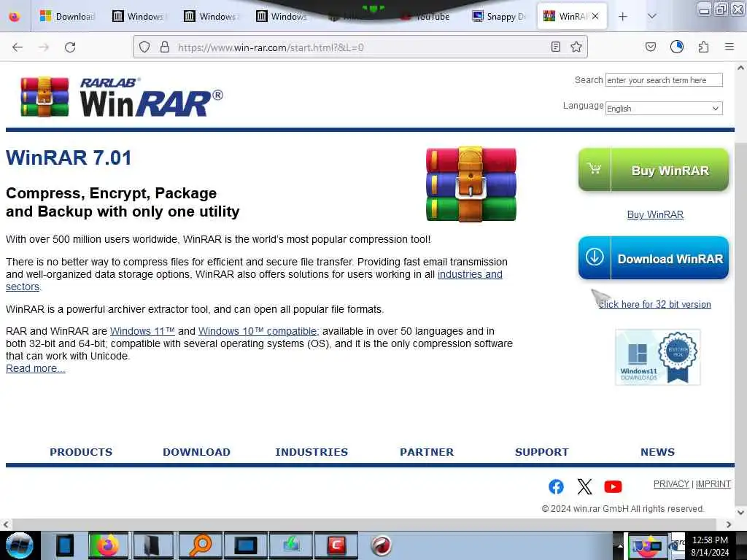Reload the current page
Screen dimensions: 747x560
pos(70,47)
